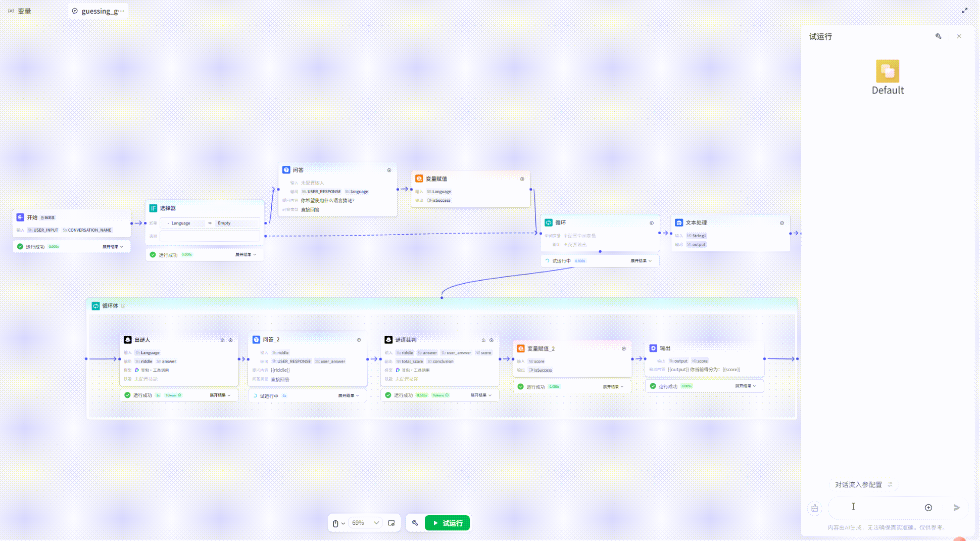The width and height of the screenshot is (980, 541).
Task: Toggle the run icon on 变量赋值 node
Action: (x=522, y=179)
